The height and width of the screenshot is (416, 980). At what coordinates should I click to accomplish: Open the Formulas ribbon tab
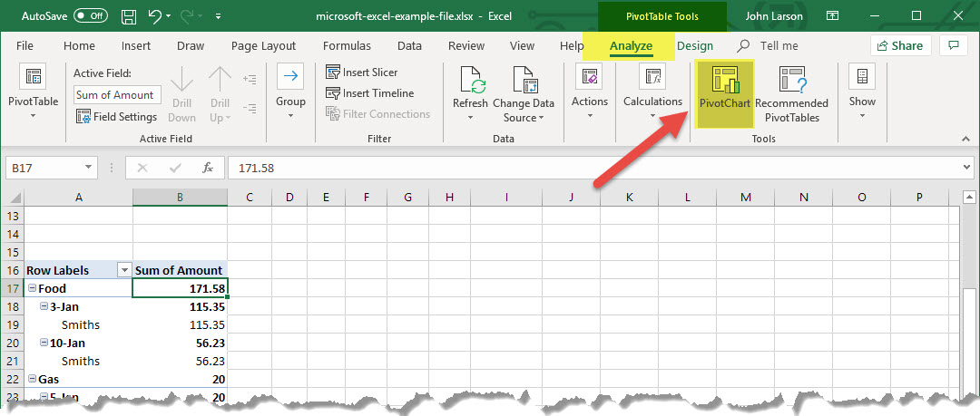347,46
